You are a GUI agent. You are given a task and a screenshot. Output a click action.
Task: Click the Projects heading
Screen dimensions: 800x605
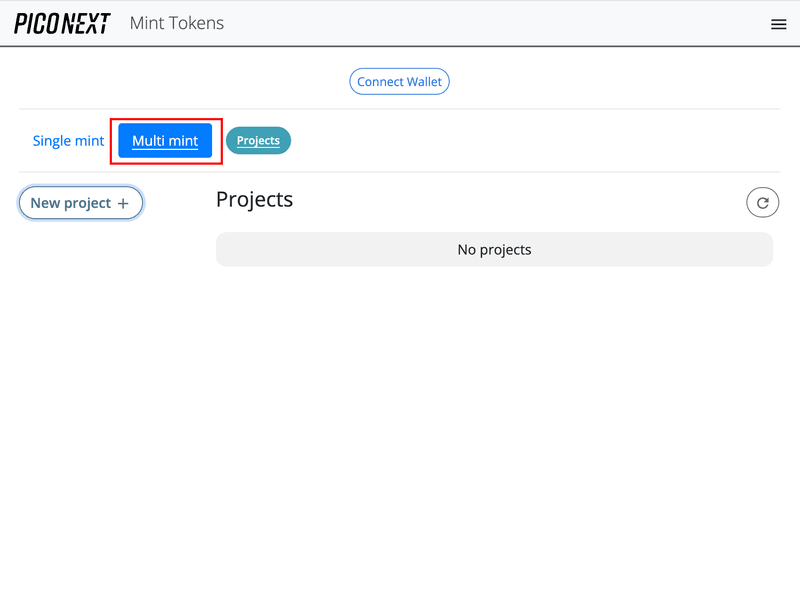(x=254, y=199)
